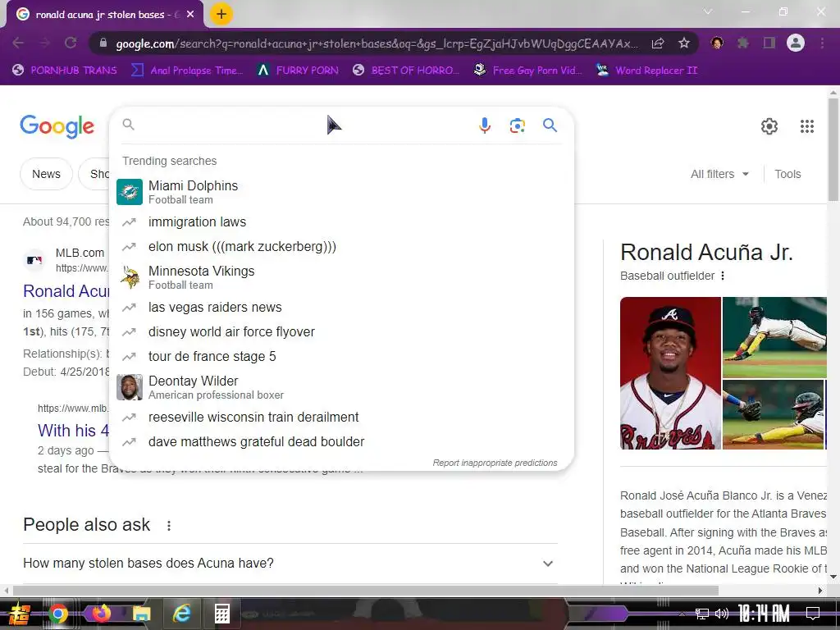
Task: Open the Start menu button
Action: (20, 614)
